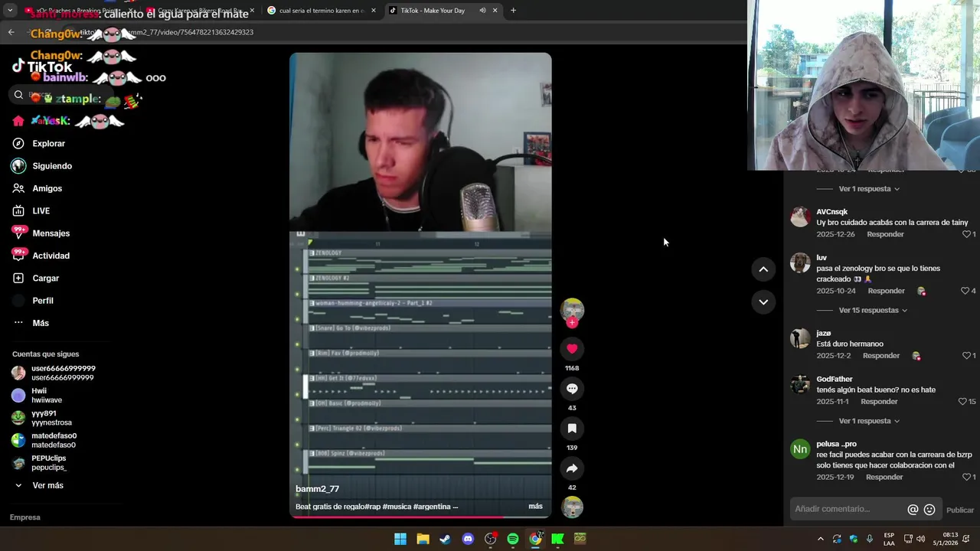980x551 pixels.
Task: Expand 'Ver 1 respuesta' above AVCnsqk's comment
Action: point(869,188)
